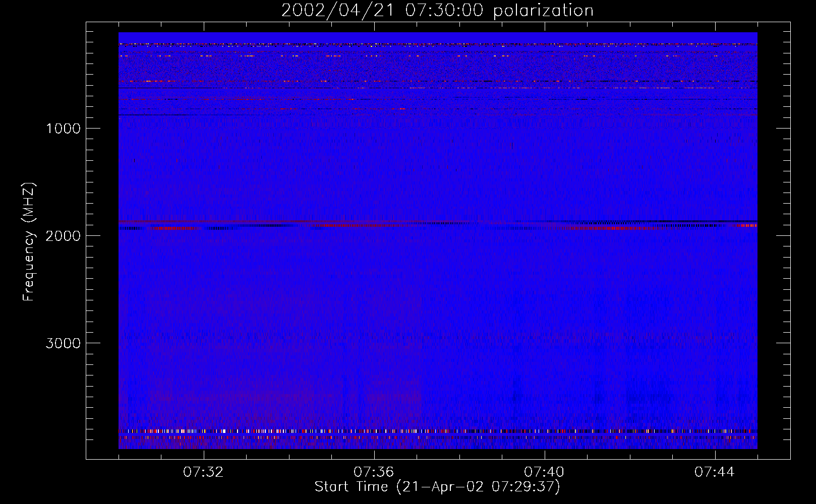Viewport: 816px width, 504px height.
Task: Click the 07:44 time tick label
Action: pyautogui.click(x=715, y=472)
